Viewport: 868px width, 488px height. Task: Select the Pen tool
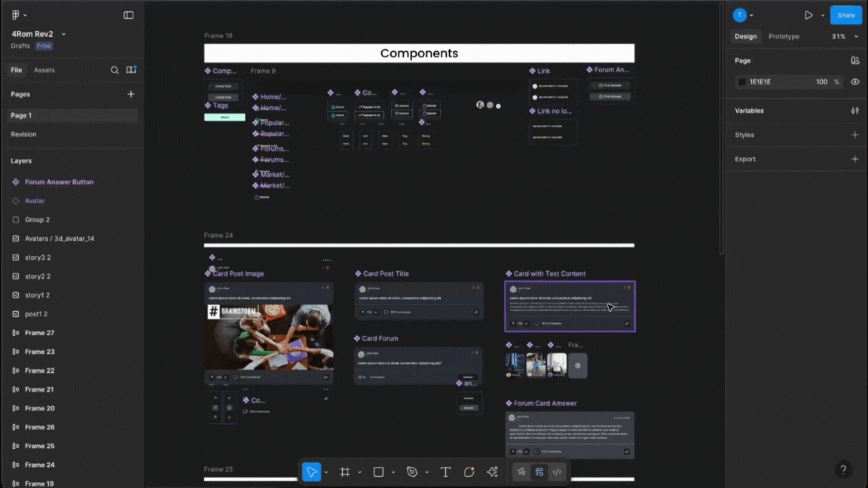click(x=411, y=472)
